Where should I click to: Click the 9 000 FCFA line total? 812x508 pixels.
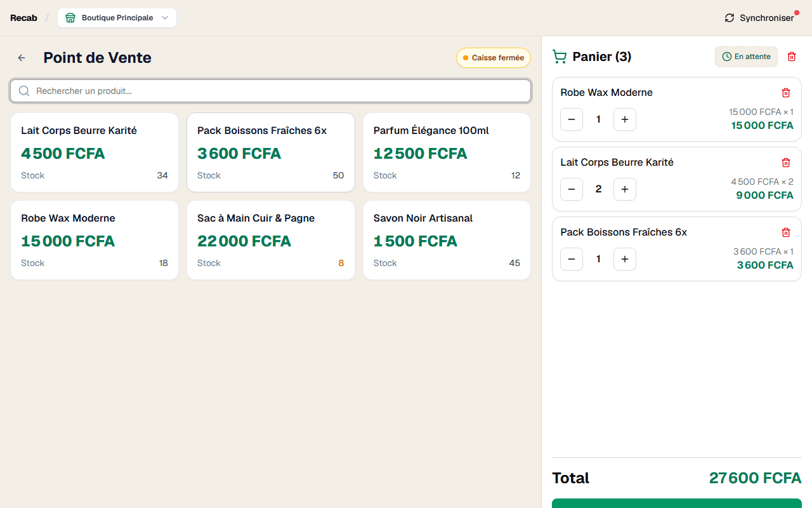(x=764, y=196)
